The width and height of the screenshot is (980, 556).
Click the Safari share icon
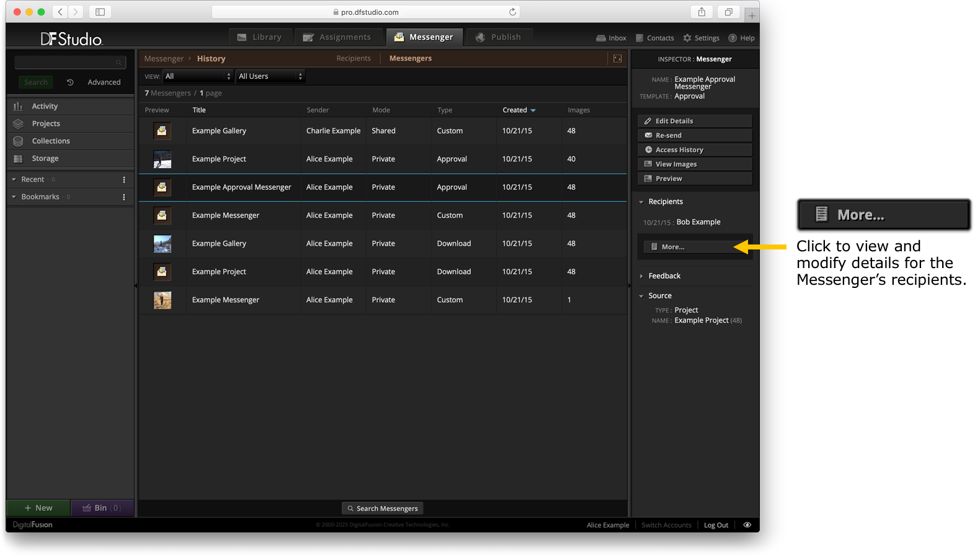click(x=702, y=12)
